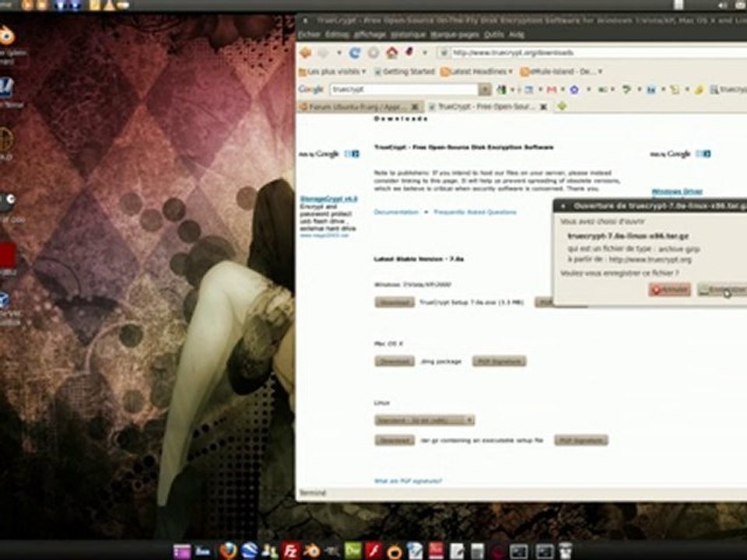747x560 pixels.
Task: Open the red desktop icon
Action: [7, 256]
